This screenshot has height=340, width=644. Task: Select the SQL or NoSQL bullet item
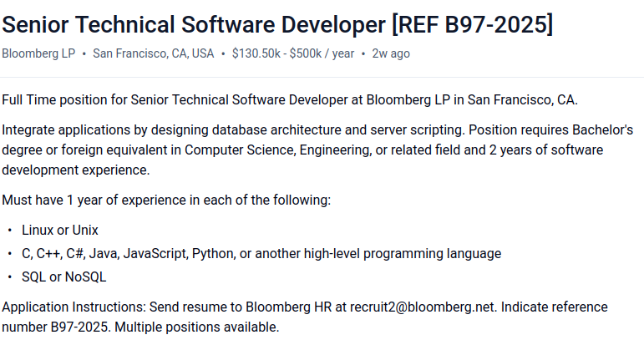[x=63, y=277]
